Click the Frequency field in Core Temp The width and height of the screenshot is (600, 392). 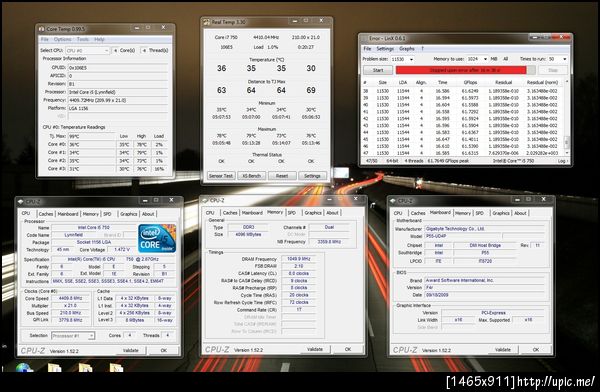tap(118, 100)
